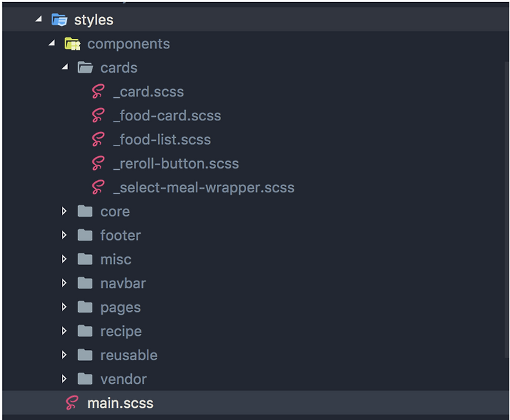The height and width of the screenshot is (420, 510).
Task: Collapse the components folder arrow
Action: pos(52,44)
